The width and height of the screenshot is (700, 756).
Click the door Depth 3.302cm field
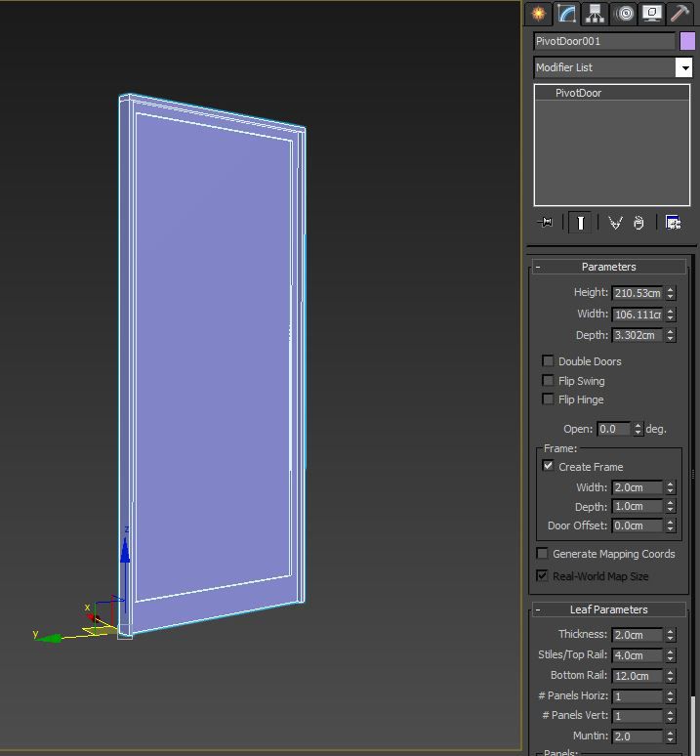coord(637,335)
